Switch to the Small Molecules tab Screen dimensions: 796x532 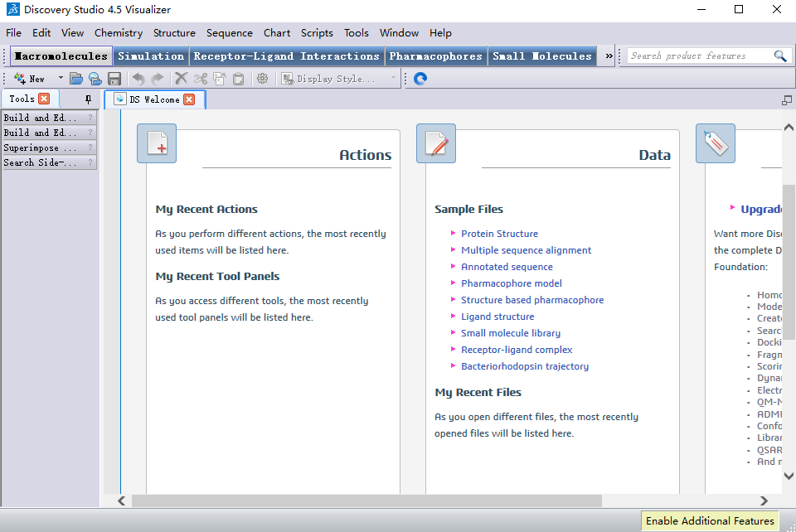tap(542, 56)
